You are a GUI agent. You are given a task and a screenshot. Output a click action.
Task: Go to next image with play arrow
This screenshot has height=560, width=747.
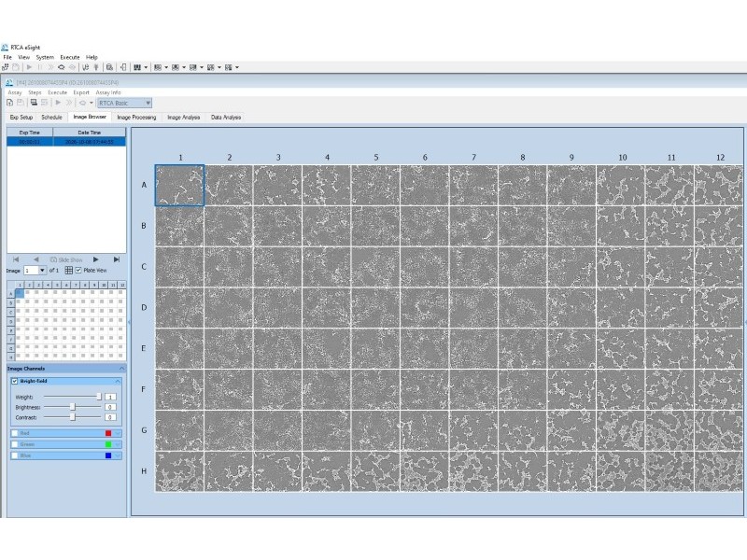(96, 259)
